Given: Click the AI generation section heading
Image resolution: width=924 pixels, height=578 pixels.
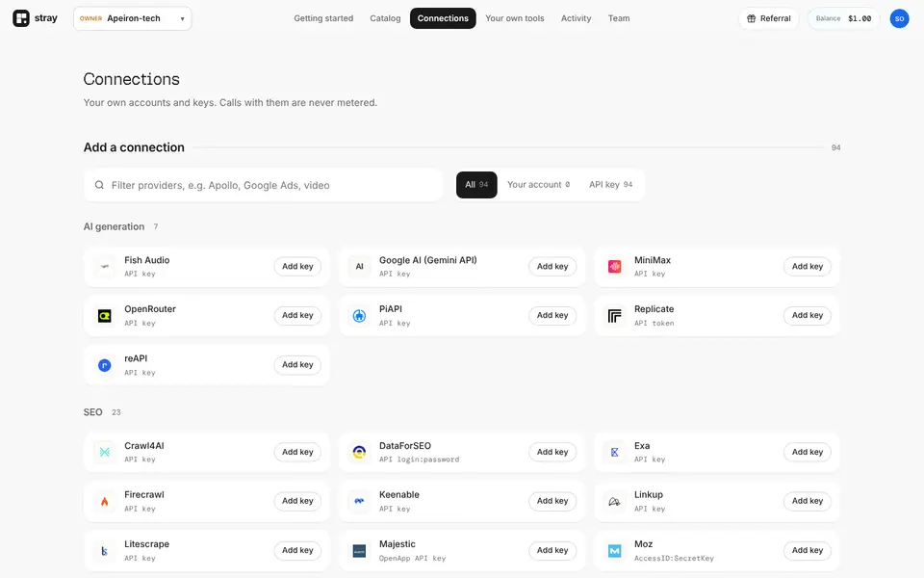Looking at the screenshot, I should 114,226.
